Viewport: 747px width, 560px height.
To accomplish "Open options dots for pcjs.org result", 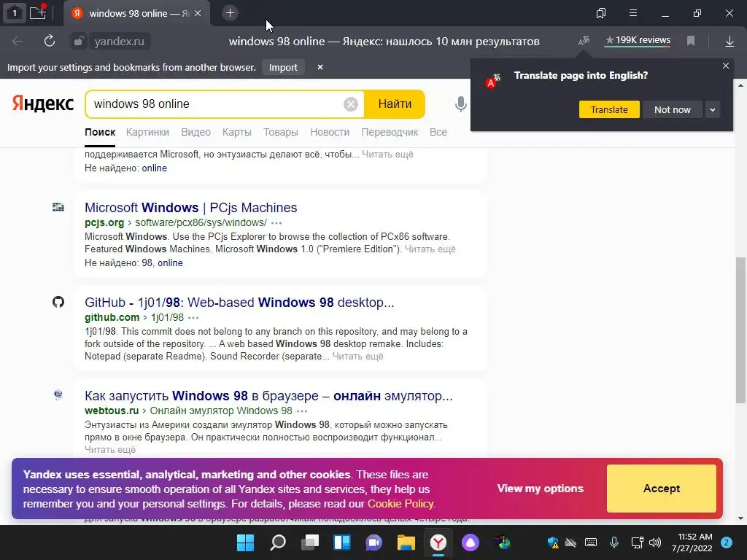I will [276, 223].
